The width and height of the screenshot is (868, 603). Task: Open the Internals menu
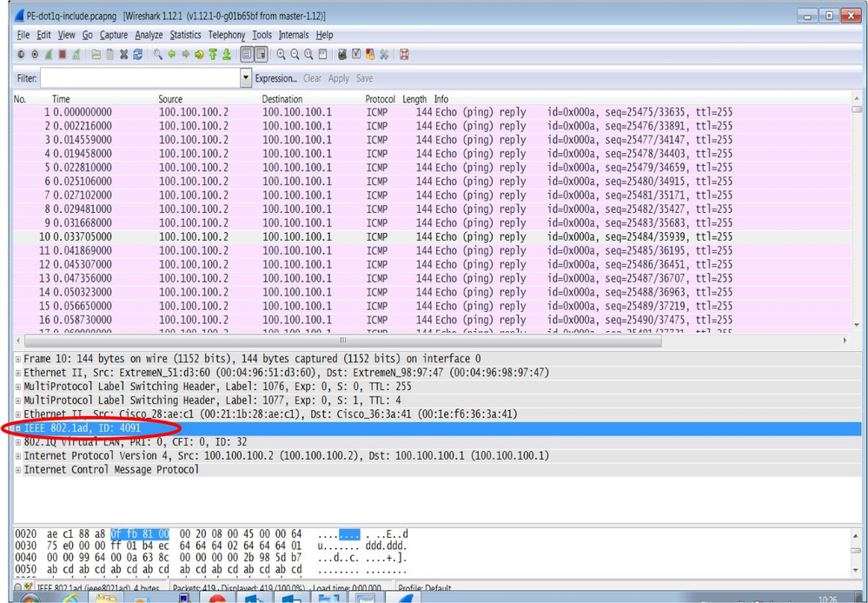point(294,35)
